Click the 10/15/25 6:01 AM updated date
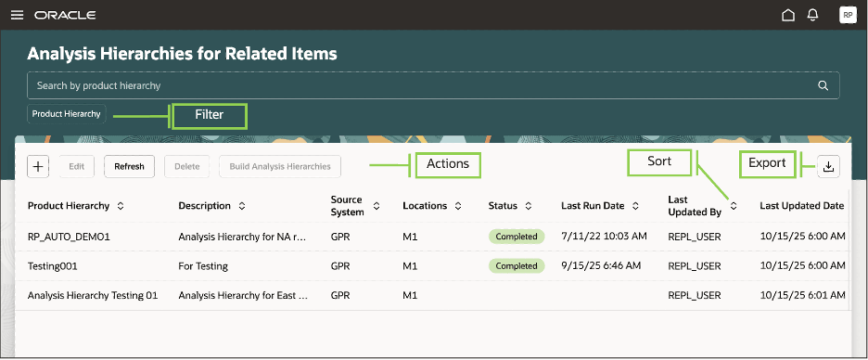 803,295
